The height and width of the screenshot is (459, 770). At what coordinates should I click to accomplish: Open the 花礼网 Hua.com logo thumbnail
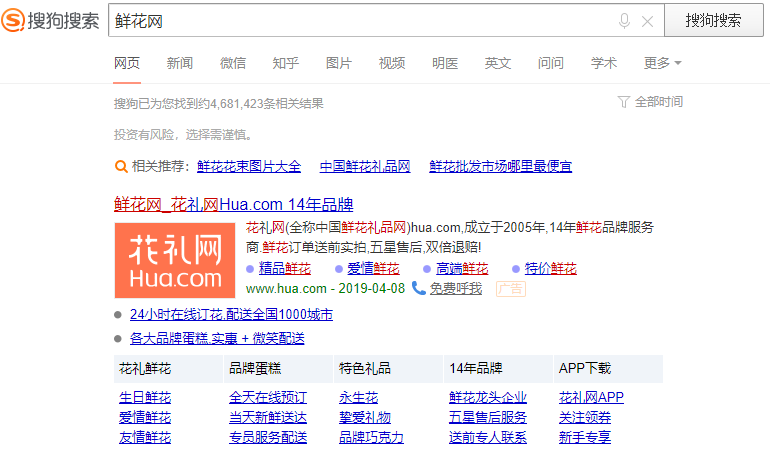(x=174, y=260)
